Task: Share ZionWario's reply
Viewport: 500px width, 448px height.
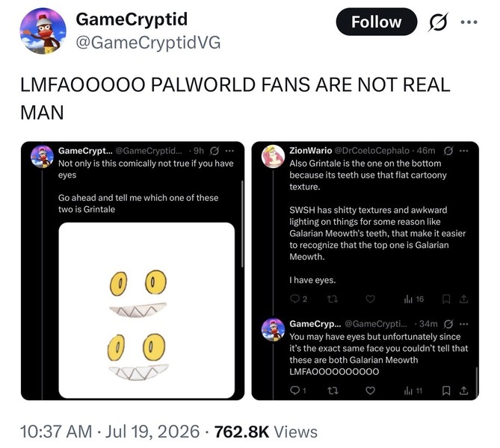Action: point(463,299)
